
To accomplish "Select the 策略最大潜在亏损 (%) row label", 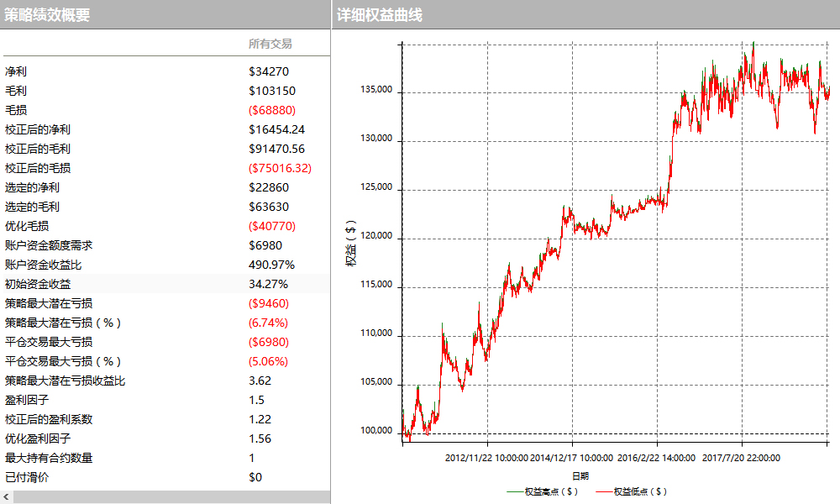I will coord(63,323).
